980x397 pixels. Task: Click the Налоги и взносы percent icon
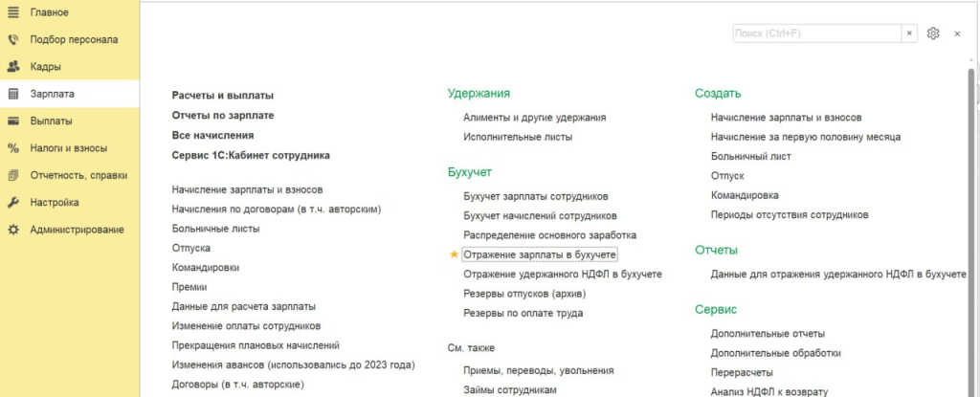click(x=13, y=148)
